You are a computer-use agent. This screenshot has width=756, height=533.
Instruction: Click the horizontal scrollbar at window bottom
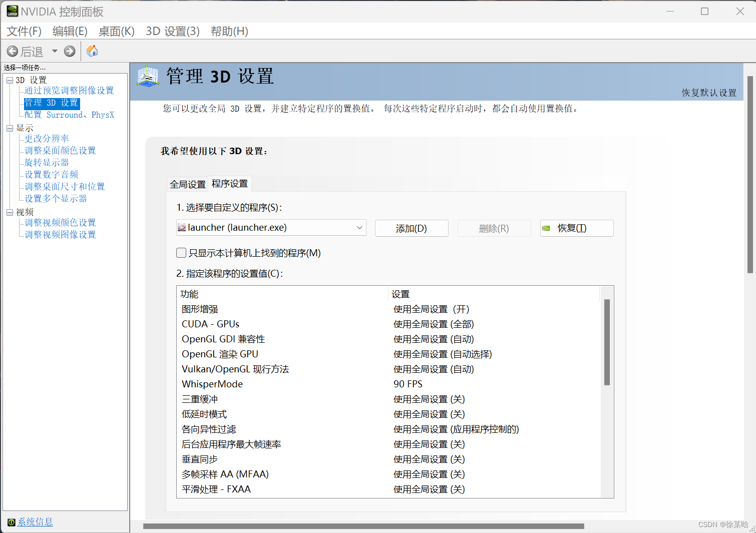(x=363, y=526)
